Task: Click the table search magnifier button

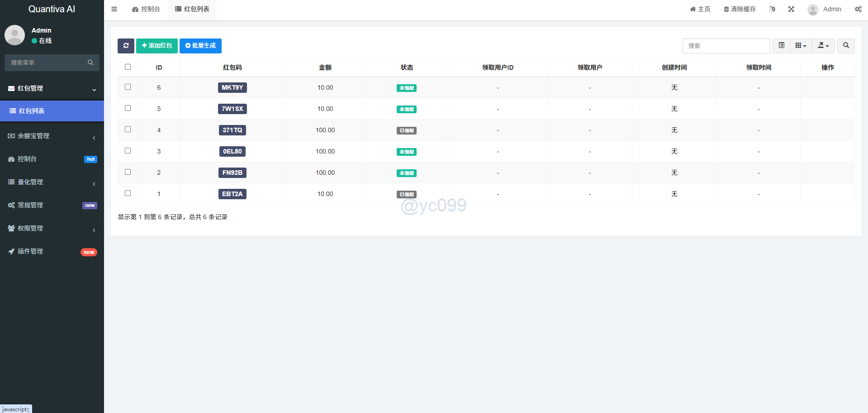Action: [846, 46]
